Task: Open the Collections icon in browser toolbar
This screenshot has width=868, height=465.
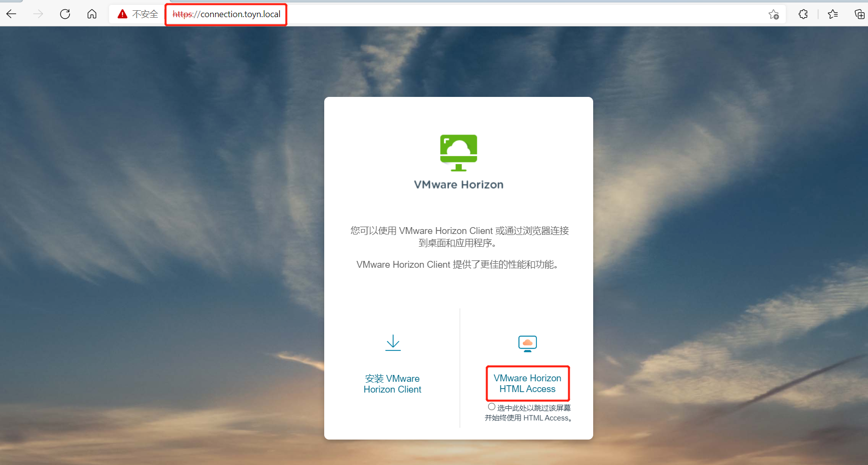Action: pyautogui.click(x=860, y=14)
